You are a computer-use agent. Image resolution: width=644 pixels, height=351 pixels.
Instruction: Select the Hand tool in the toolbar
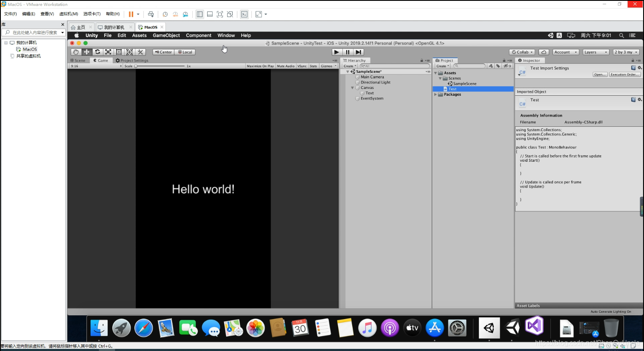[x=76, y=52]
